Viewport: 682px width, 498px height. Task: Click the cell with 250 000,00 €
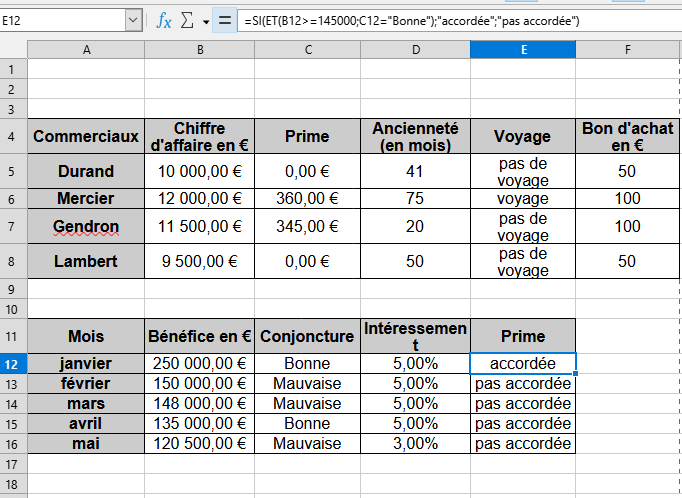(x=200, y=363)
